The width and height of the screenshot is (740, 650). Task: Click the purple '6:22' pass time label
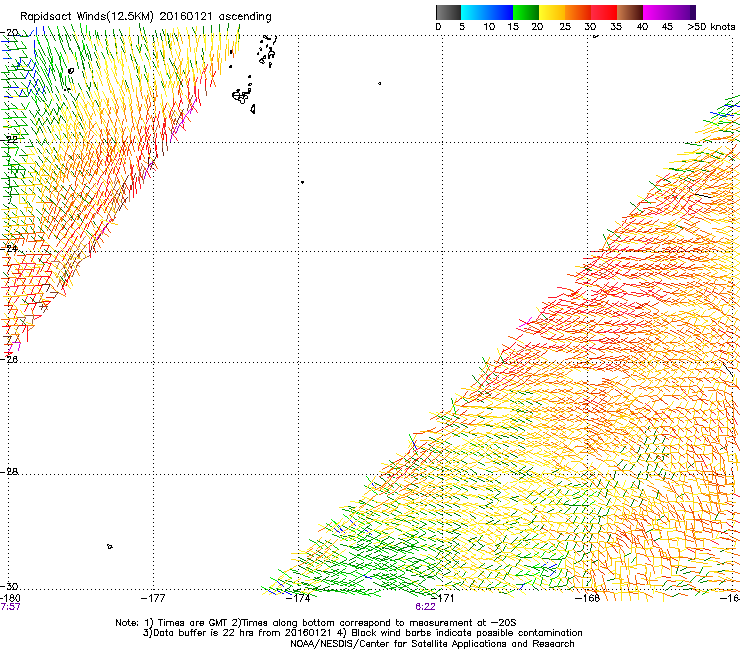425,607
